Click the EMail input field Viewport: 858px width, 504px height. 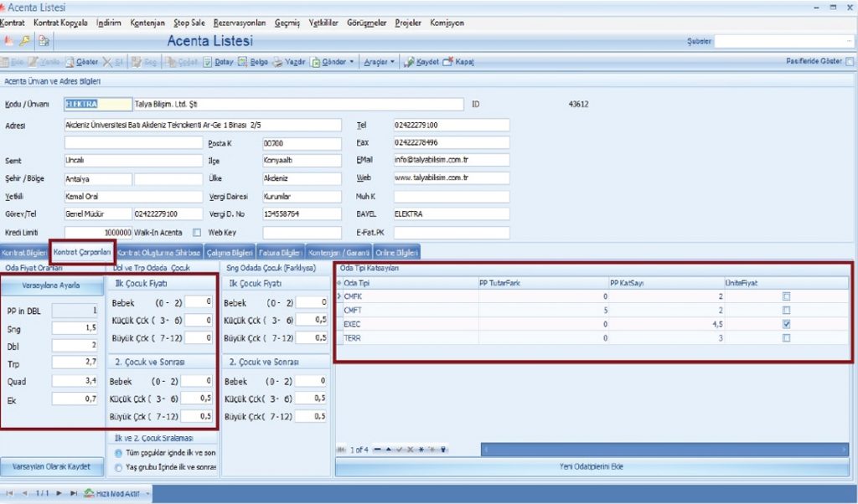click(451, 159)
